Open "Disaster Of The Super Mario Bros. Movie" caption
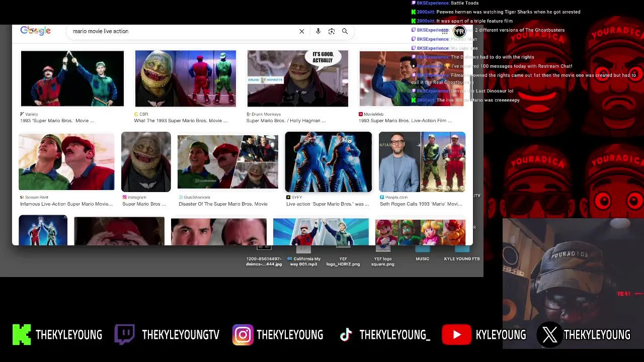644x362 pixels. 223,204
